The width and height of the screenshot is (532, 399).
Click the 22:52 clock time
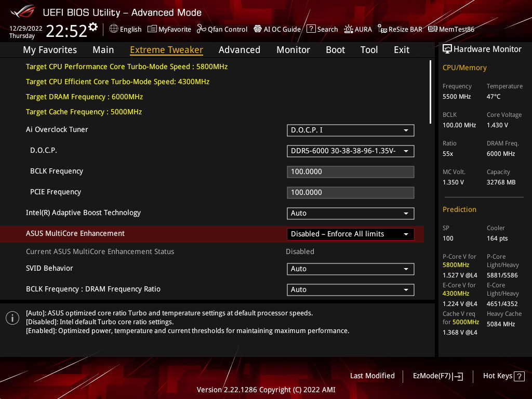(x=66, y=31)
